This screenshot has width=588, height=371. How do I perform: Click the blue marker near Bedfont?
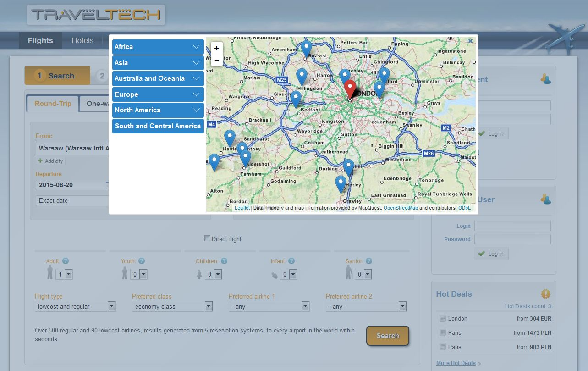(x=296, y=100)
